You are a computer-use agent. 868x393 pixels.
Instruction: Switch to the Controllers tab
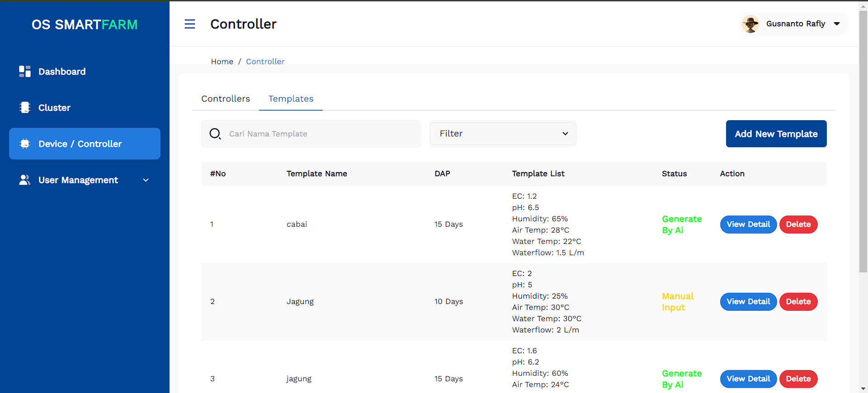pyautogui.click(x=226, y=98)
